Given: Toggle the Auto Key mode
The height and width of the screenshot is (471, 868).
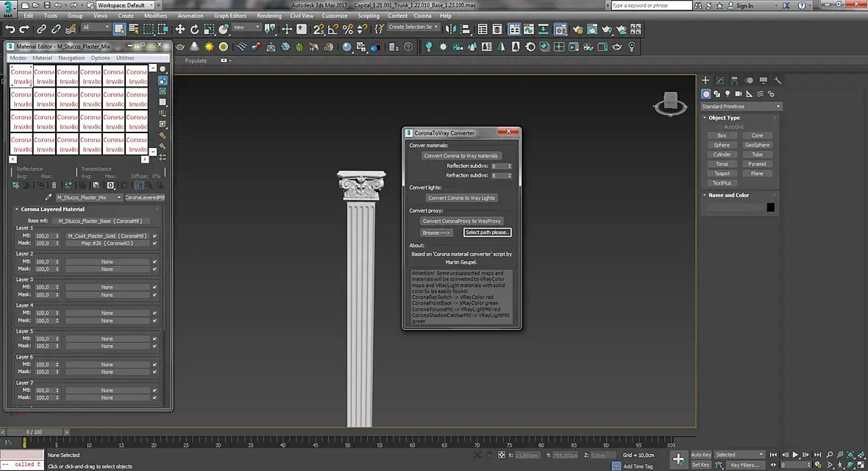Looking at the screenshot, I should [x=701, y=455].
